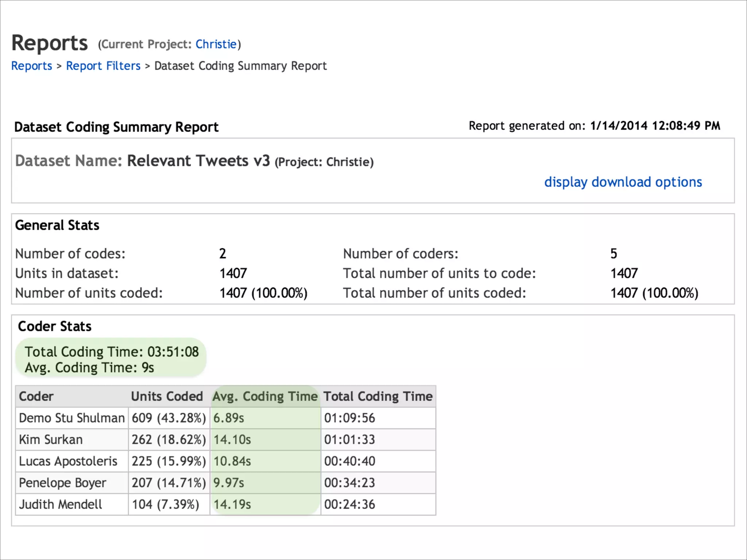Click Dataset Name Relevant Tweets v3 heading
Image resolution: width=747 pixels, height=560 pixels.
(x=194, y=161)
